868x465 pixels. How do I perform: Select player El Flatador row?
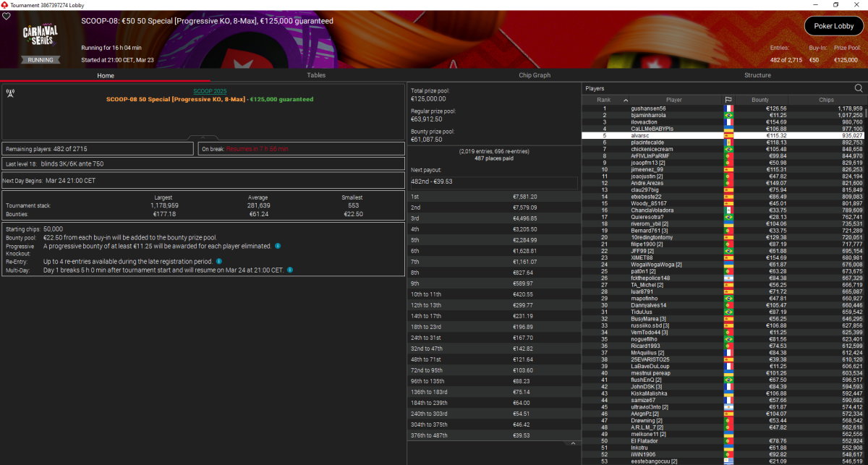point(723,440)
